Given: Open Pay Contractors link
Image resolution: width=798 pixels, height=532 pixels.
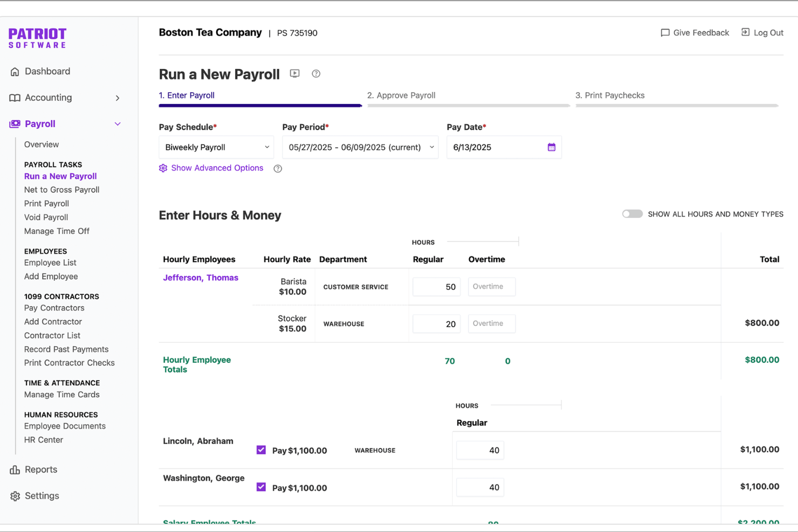Looking at the screenshot, I should point(54,308).
